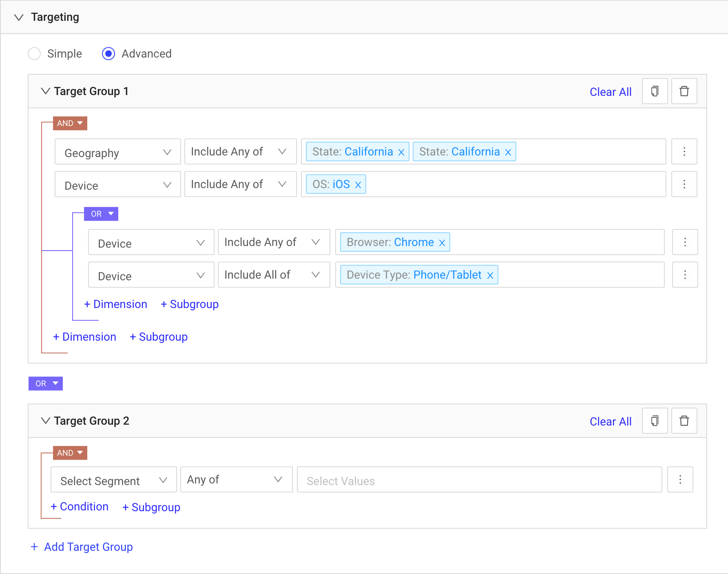Viewport: 728px width, 574px height.
Task: Open more options for Device Type row
Action: 685,275
